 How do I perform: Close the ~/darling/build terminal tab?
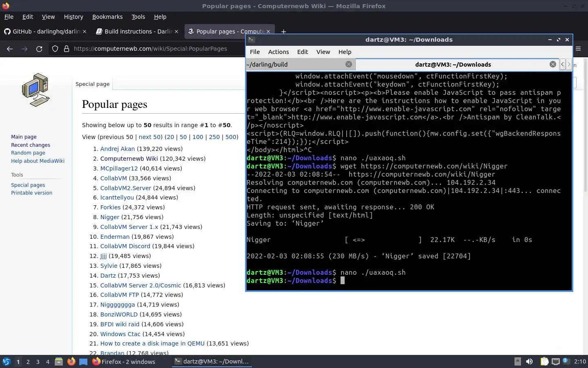[348, 64]
